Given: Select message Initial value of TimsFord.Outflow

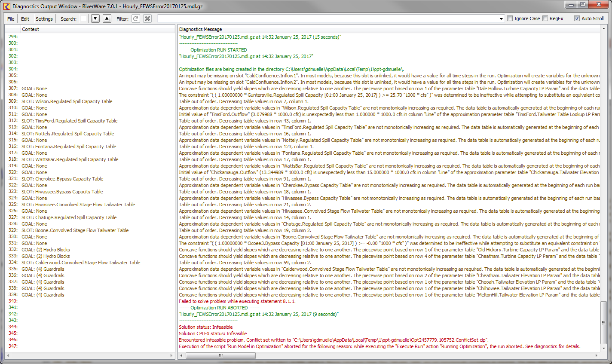Looking at the screenshot, I should pyautogui.click(x=389, y=114).
